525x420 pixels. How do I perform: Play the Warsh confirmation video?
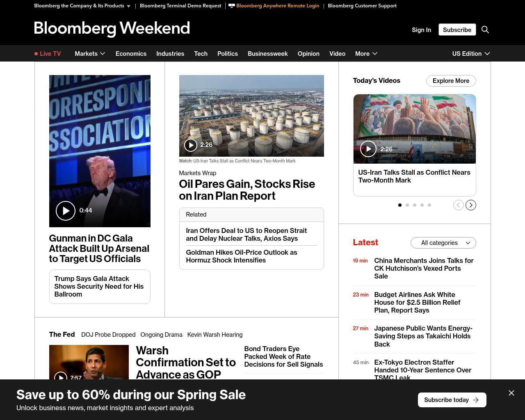tap(61, 377)
